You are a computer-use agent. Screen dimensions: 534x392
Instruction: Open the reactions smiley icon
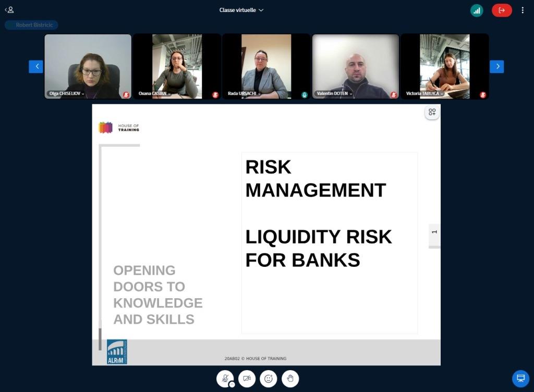[x=269, y=378]
